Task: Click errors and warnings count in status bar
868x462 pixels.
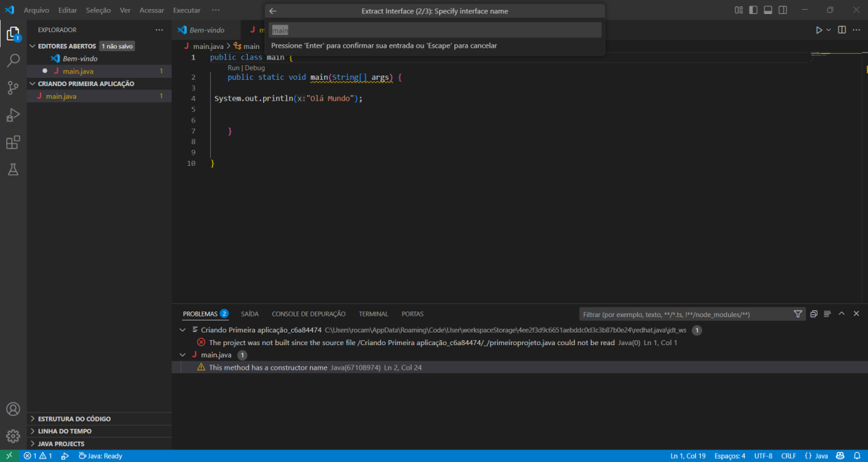Action: (38, 456)
